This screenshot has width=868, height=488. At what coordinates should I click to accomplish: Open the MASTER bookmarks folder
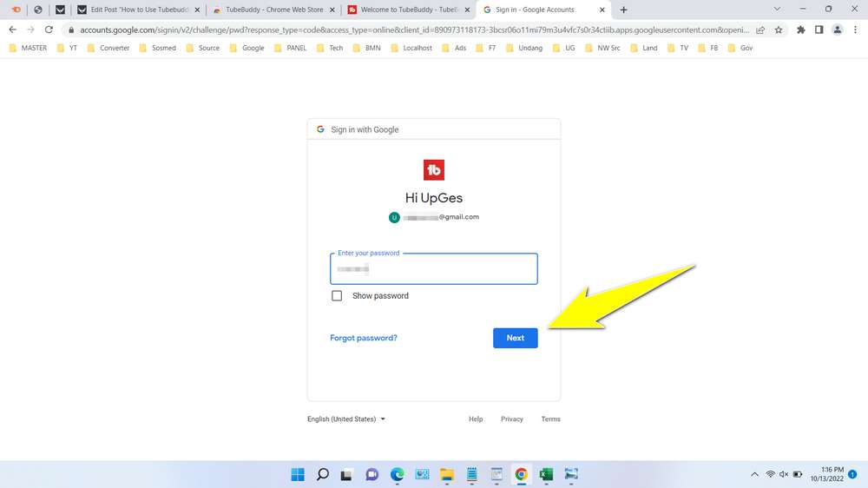tap(29, 48)
